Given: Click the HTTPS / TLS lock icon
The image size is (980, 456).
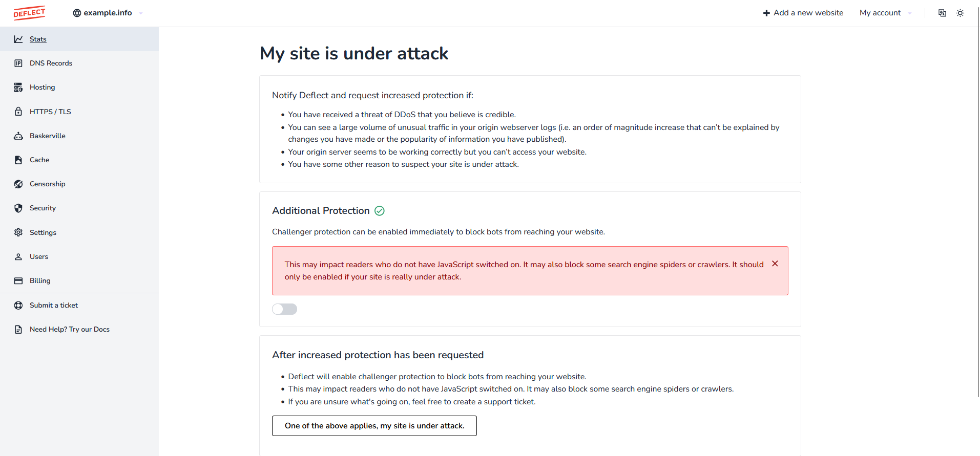Looking at the screenshot, I should tap(18, 112).
